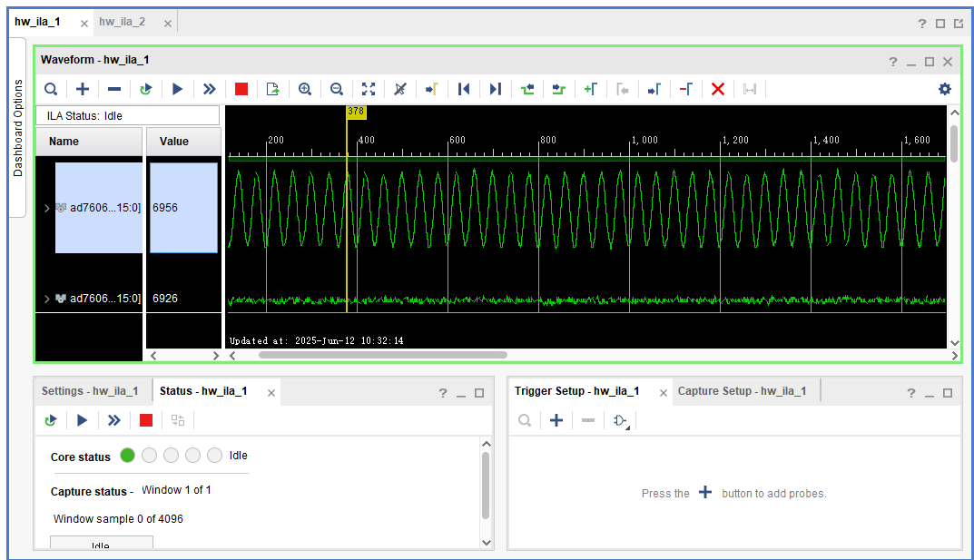Toggle auto re-trigger in the Status panel
The height and width of the screenshot is (560, 974).
pos(51,420)
